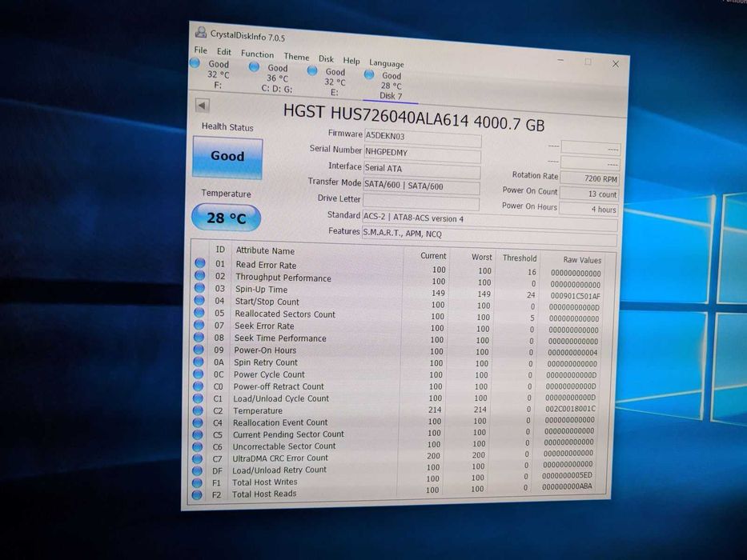
Task: Click status icon for Power-On Hours row
Action: click(199, 349)
